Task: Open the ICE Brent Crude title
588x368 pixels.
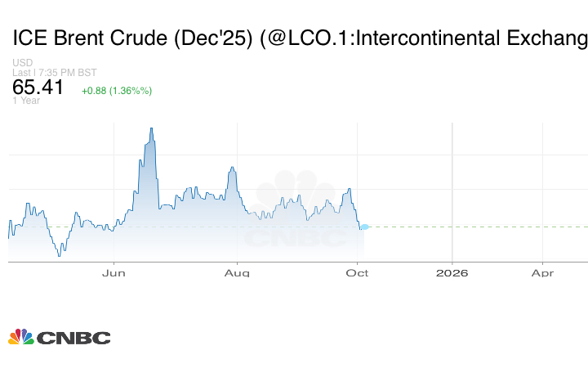Action: (299, 38)
